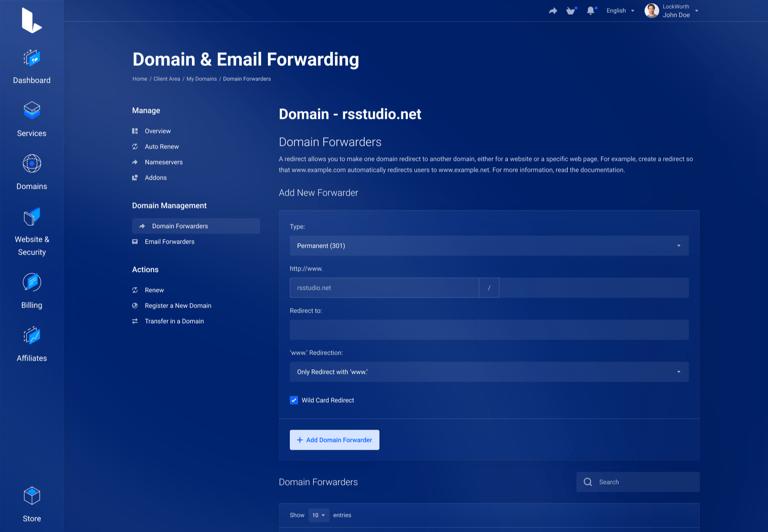
Task: Click the Email Forwarders envelope icon
Action: click(135, 242)
